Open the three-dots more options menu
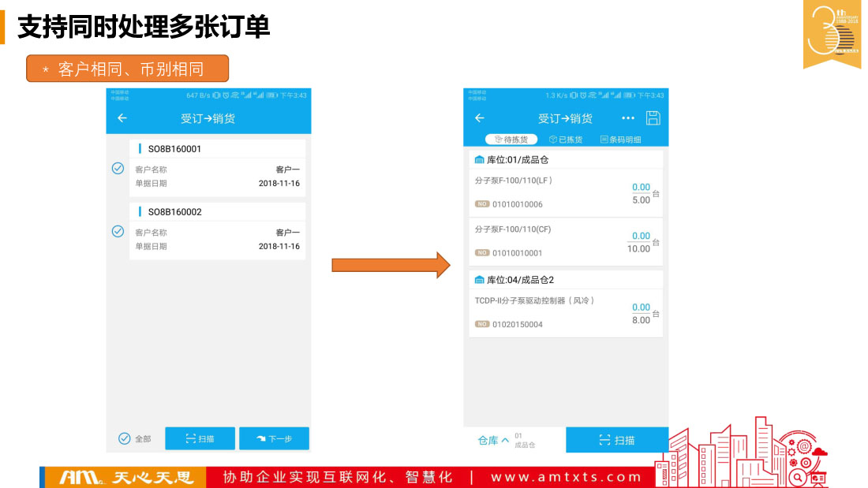The width and height of the screenshot is (868, 488). point(628,118)
